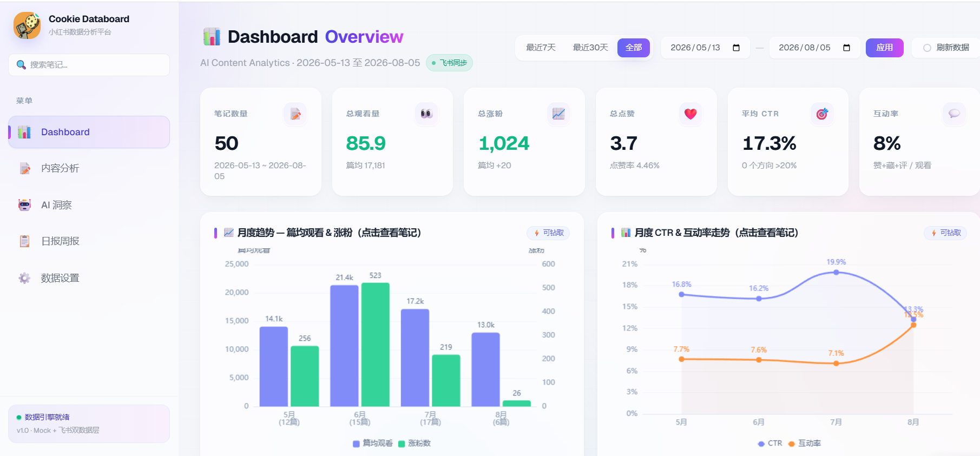The image size is (980, 456).
Task: Click the 刷新数据 refresh button
Action: (946, 48)
